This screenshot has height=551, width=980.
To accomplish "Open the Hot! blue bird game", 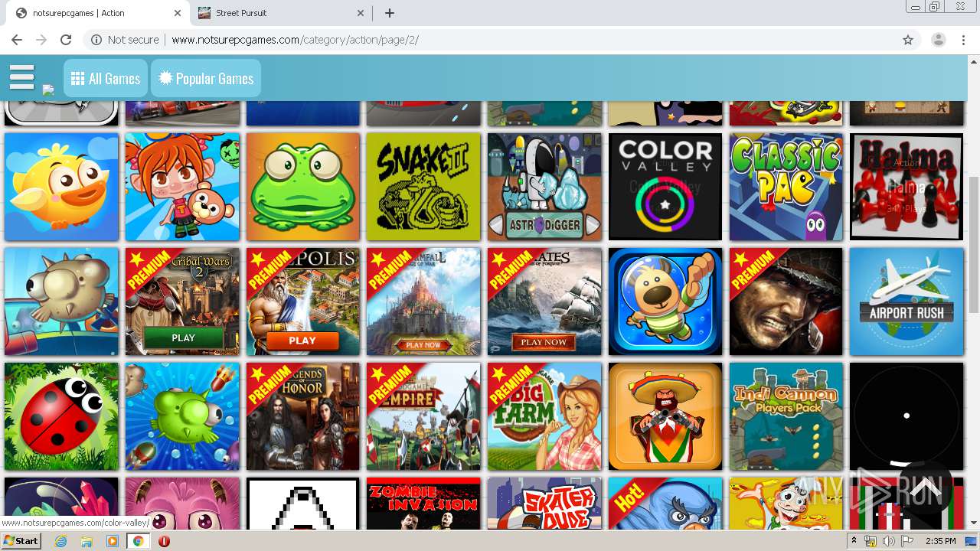I will pyautogui.click(x=665, y=504).
